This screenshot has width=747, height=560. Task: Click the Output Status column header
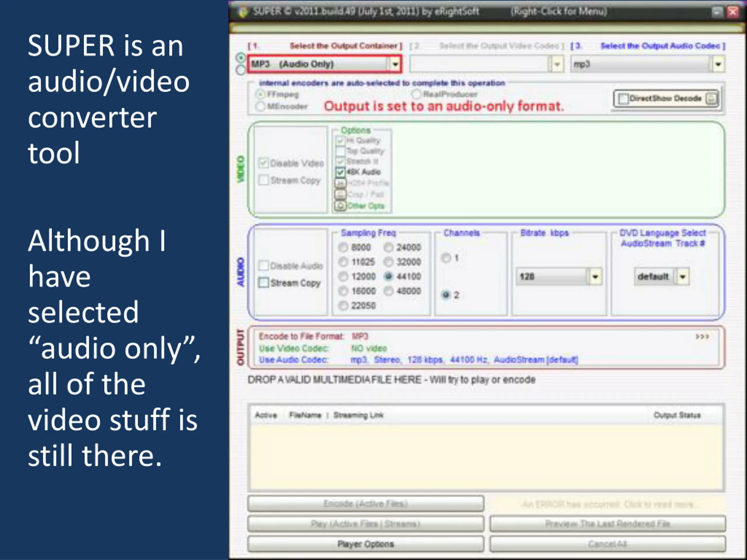(x=677, y=415)
